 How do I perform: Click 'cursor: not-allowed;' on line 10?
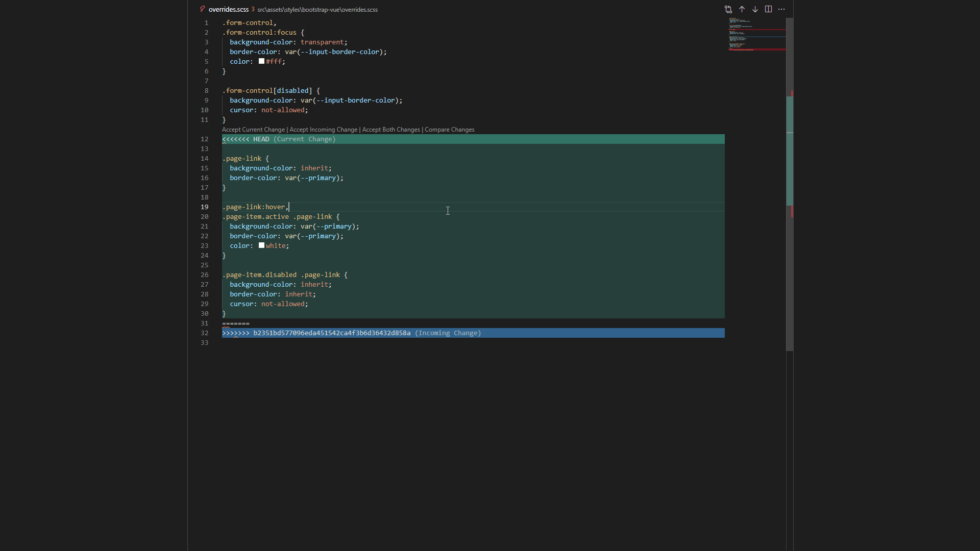(269, 110)
